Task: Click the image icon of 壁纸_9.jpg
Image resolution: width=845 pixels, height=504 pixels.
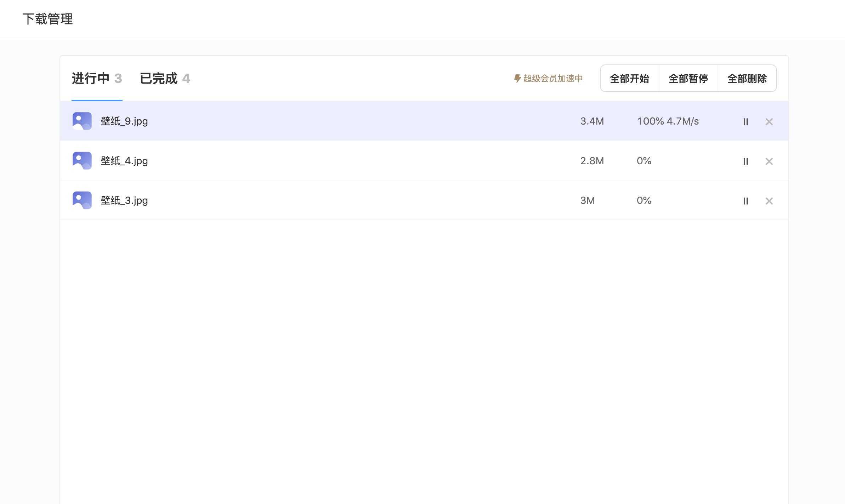Action: (x=82, y=121)
